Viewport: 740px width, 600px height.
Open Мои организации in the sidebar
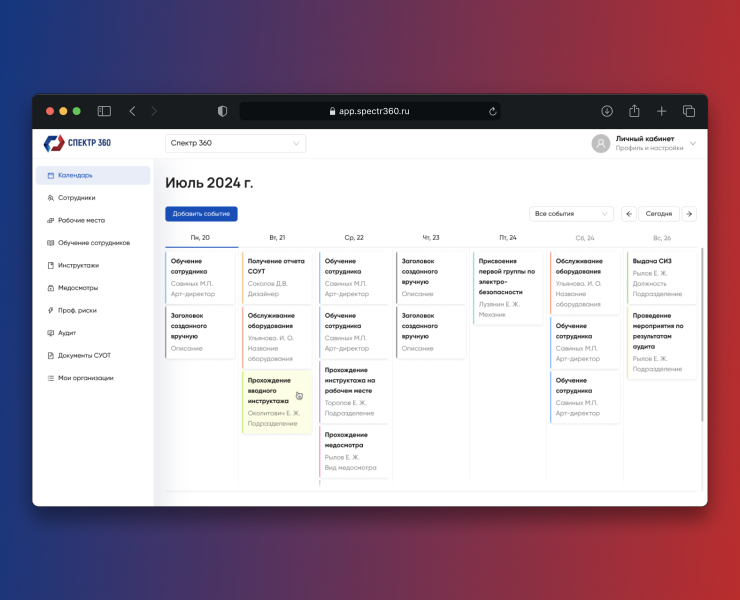point(93,378)
